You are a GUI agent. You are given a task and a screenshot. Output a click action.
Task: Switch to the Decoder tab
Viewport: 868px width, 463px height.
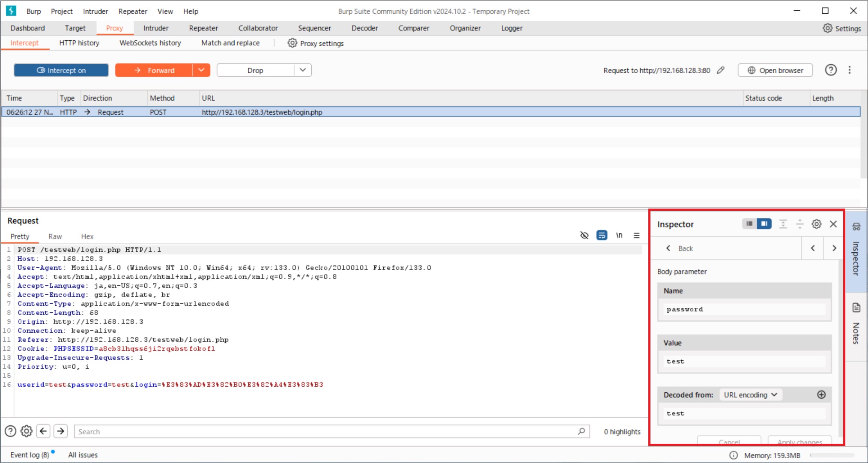pyautogui.click(x=364, y=28)
